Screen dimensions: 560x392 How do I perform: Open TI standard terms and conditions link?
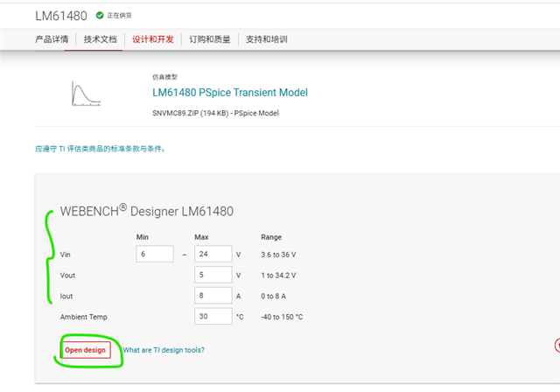click(101, 149)
